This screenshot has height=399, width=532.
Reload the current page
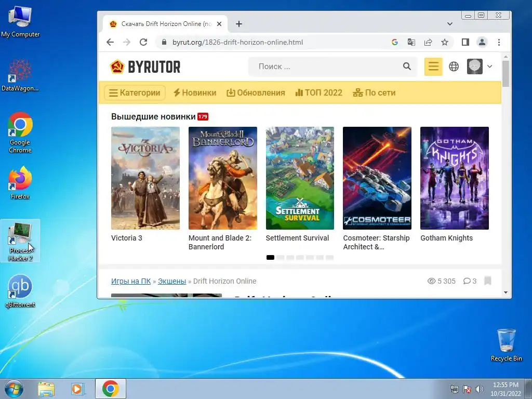(143, 42)
